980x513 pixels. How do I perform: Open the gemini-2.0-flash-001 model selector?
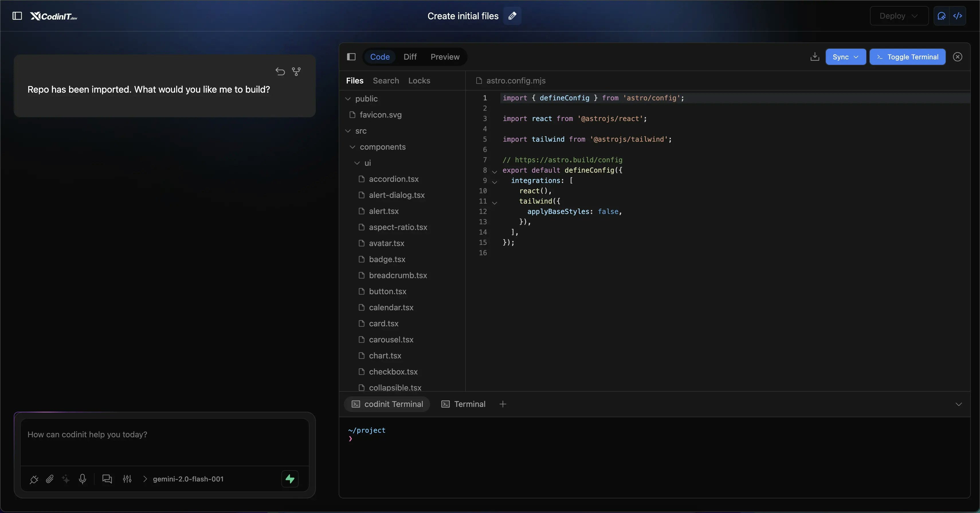coord(188,479)
